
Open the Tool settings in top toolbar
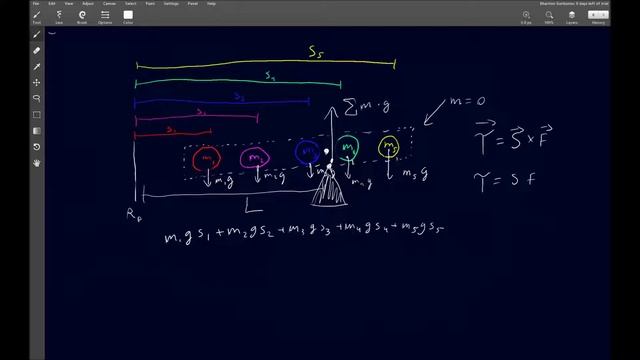coord(37,17)
